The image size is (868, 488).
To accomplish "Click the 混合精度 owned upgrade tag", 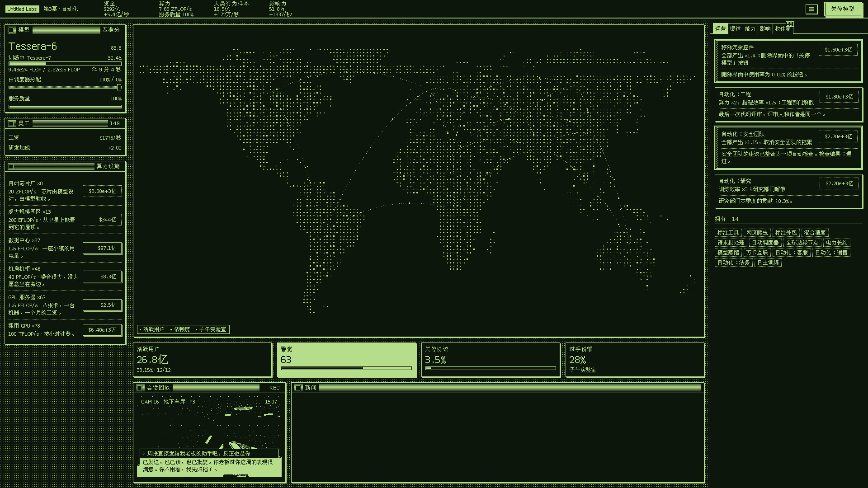I will pos(815,233).
